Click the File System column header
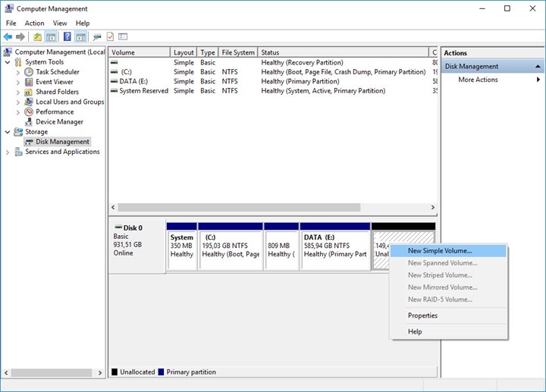The width and height of the screenshot is (546, 392). point(238,52)
